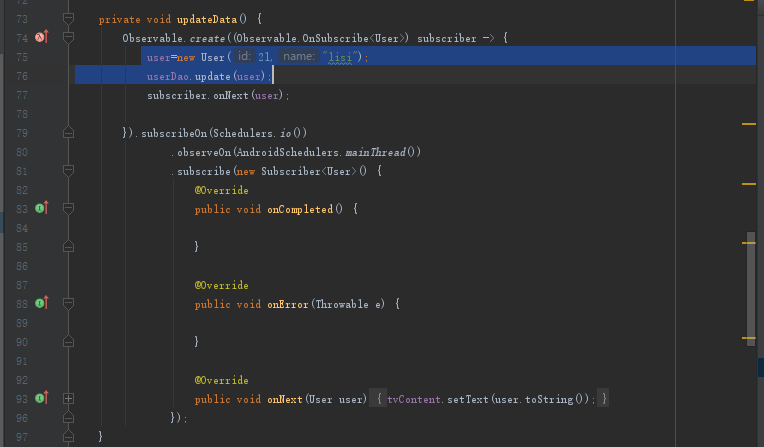Click subscriber.onNext on line 77
The height and width of the screenshot is (447, 764).
(198, 96)
